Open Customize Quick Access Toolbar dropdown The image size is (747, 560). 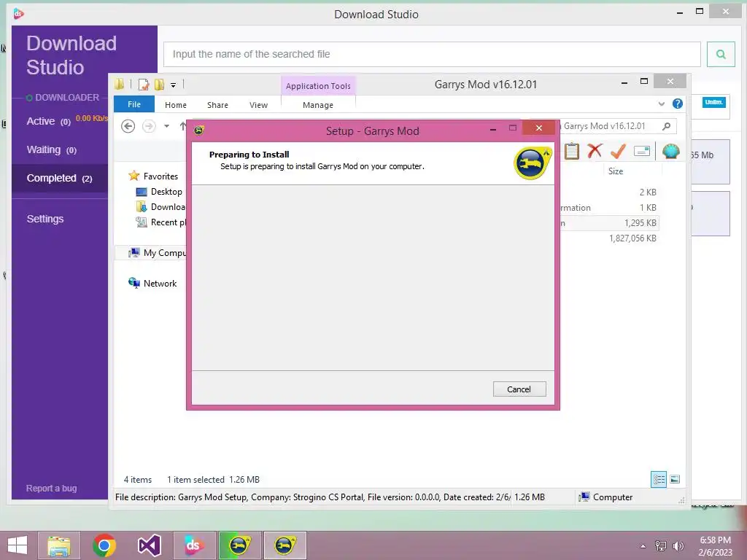pyautogui.click(x=174, y=85)
